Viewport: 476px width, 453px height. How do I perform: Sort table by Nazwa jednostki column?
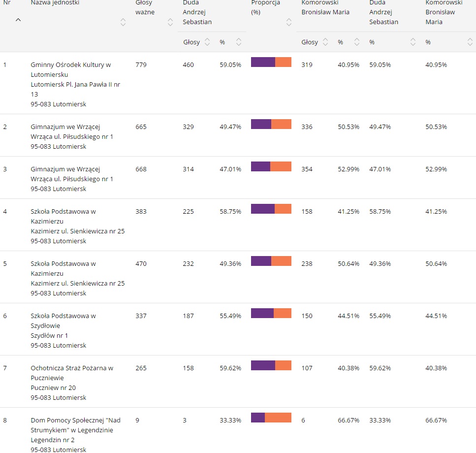(123, 22)
